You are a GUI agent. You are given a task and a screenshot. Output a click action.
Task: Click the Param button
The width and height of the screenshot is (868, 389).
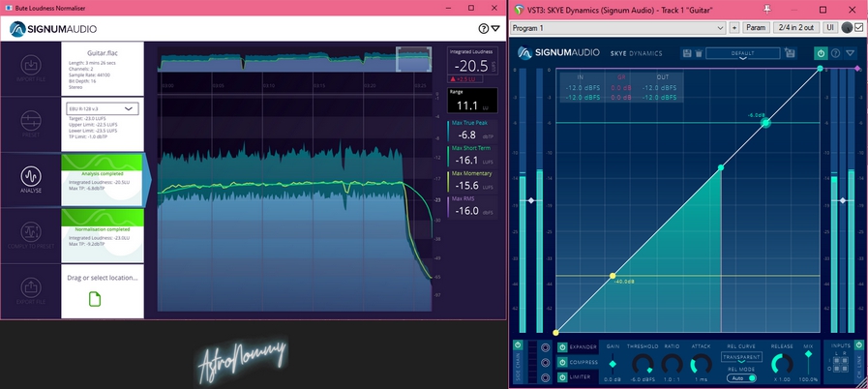(x=756, y=28)
